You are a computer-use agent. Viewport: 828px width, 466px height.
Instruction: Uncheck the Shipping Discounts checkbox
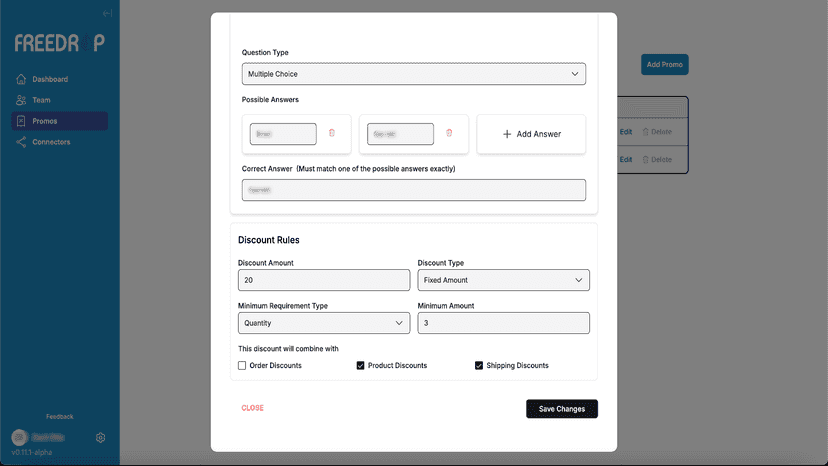[x=478, y=366]
